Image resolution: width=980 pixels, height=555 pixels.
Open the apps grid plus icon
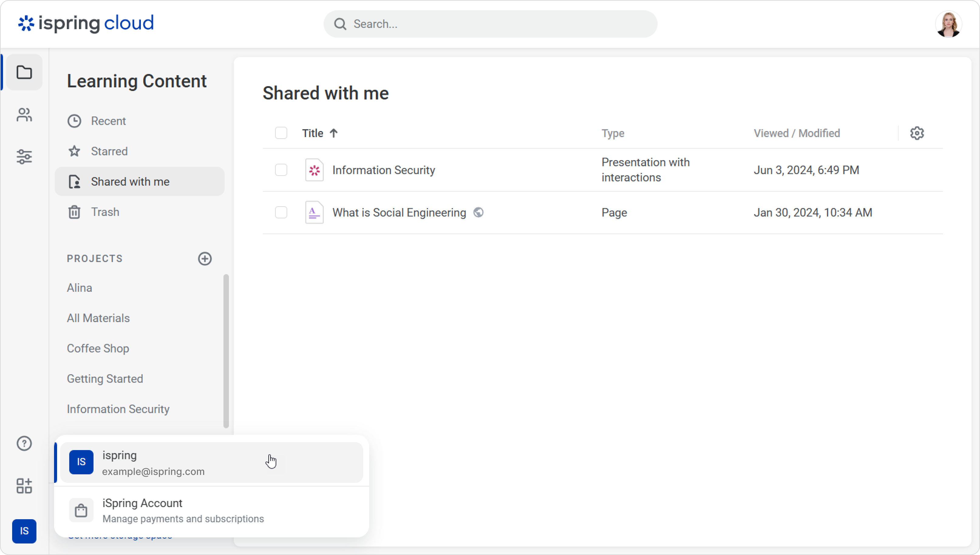coord(24,486)
